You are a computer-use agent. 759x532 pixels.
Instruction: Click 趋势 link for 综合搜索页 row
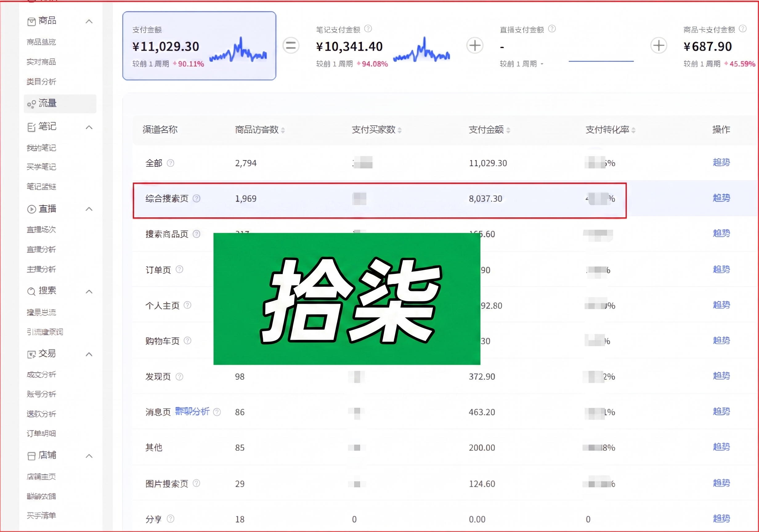coord(721,198)
